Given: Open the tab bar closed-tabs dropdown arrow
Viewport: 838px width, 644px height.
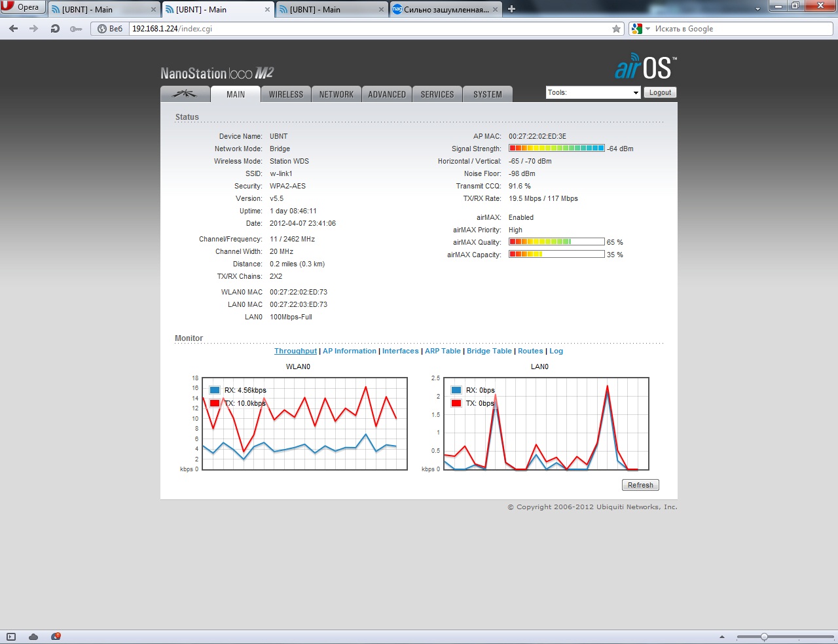Looking at the screenshot, I should pyautogui.click(x=757, y=9).
